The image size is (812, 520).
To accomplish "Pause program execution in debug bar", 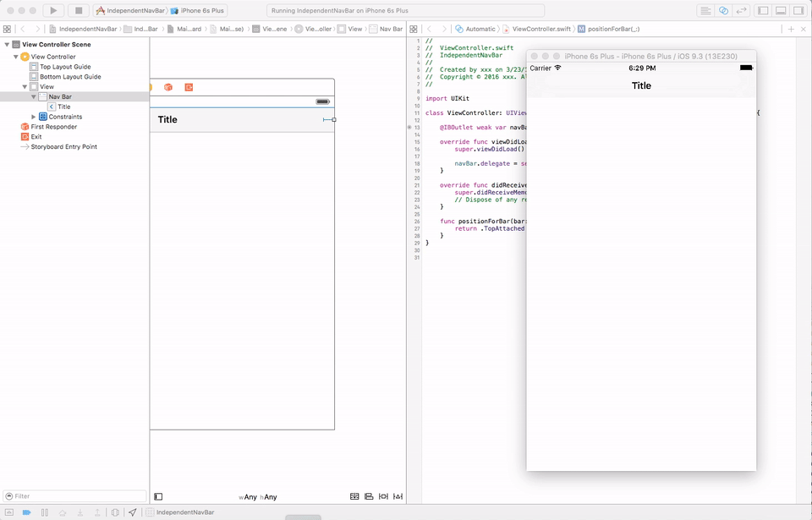I will pyautogui.click(x=45, y=512).
